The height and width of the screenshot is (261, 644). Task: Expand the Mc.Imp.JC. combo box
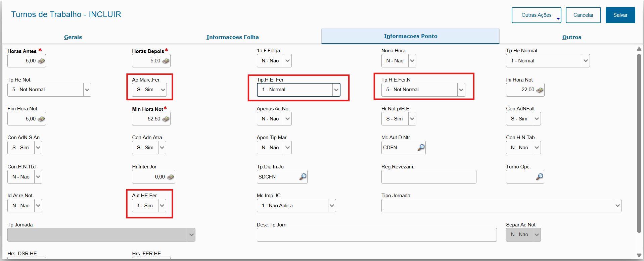[332, 206]
